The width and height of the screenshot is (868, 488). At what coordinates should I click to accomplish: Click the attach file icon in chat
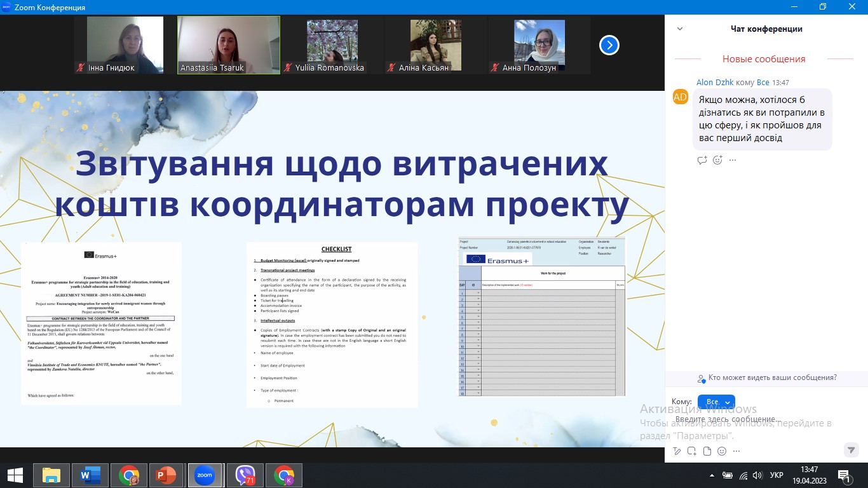pyautogui.click(x=707, y=451)
